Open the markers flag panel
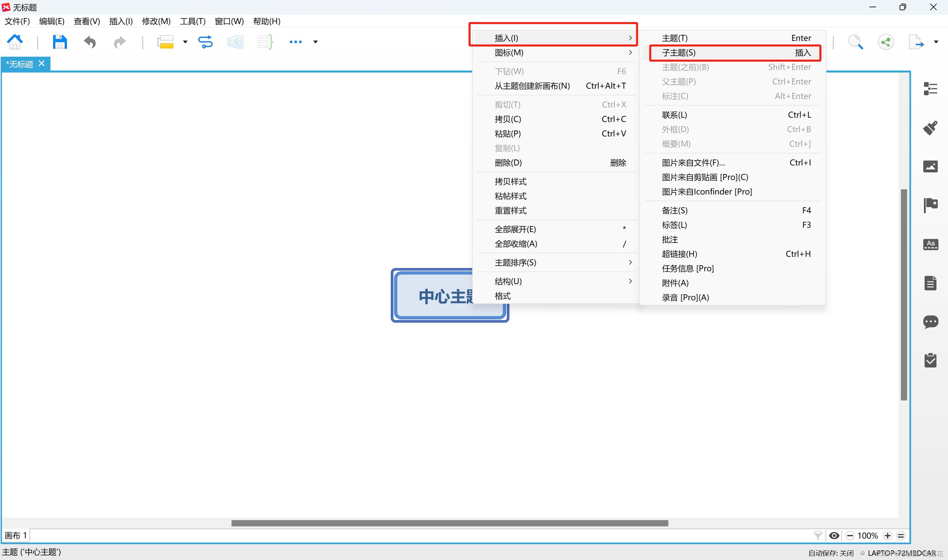 coord(930,205)
